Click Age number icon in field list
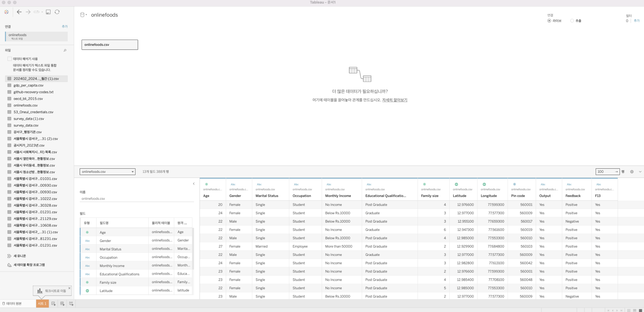644x312 pixels. (87, 232)
